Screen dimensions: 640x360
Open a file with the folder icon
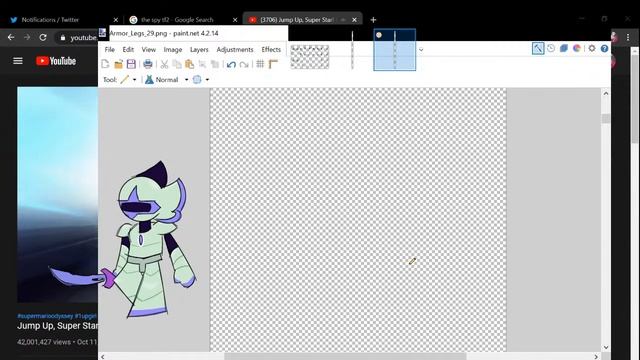118,64
